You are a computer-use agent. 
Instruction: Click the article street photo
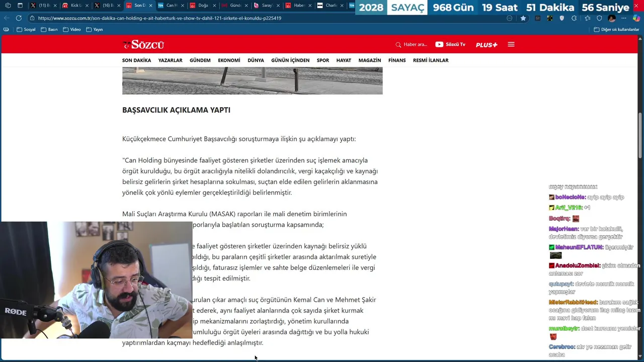tap(252, 81)
